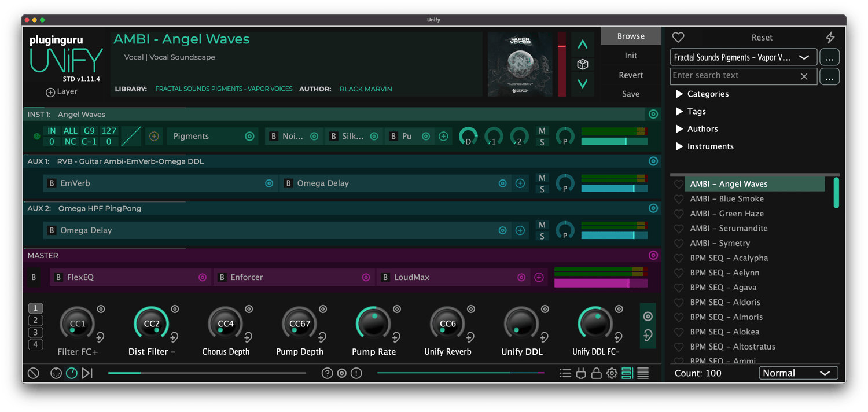This screenshot has width=868, height=412.
Task: Select macro knob page 4
Action: [35, 345]
